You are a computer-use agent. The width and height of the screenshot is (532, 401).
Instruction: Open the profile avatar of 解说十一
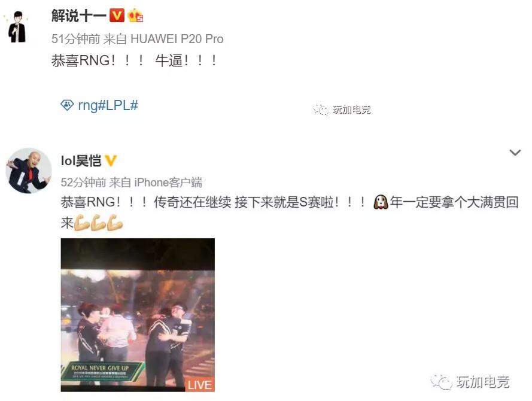[16, 26]
